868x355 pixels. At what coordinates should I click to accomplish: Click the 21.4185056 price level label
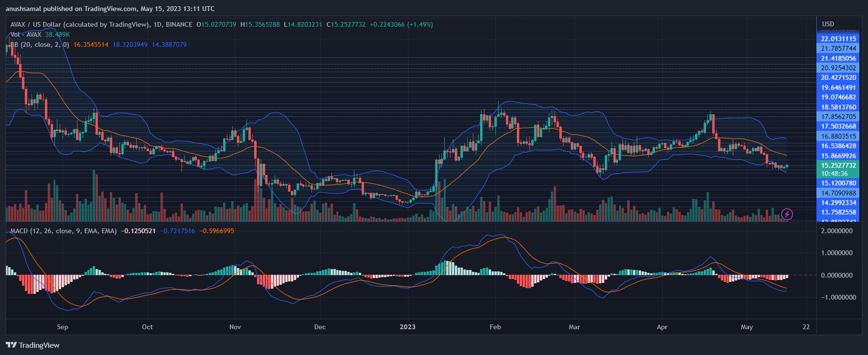838,58
